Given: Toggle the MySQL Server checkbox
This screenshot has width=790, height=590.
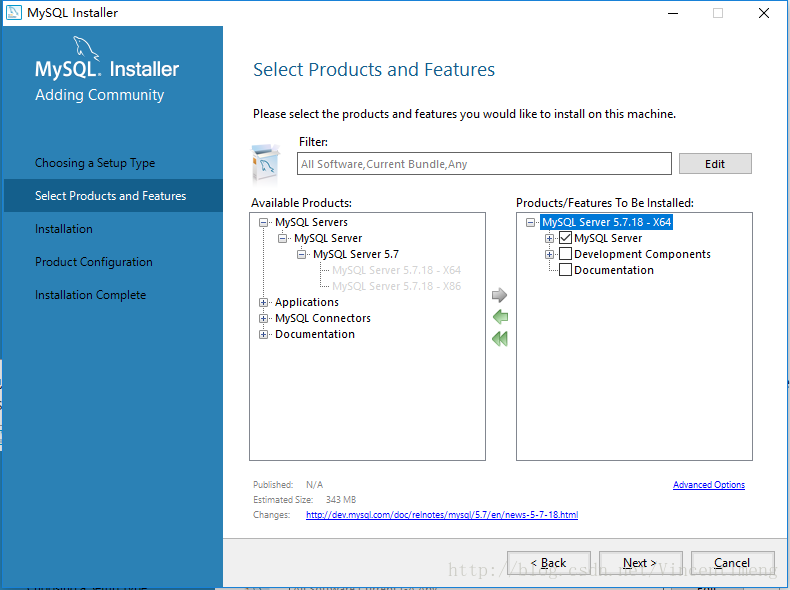Looking at the screenshot, I should coord(566,238).
